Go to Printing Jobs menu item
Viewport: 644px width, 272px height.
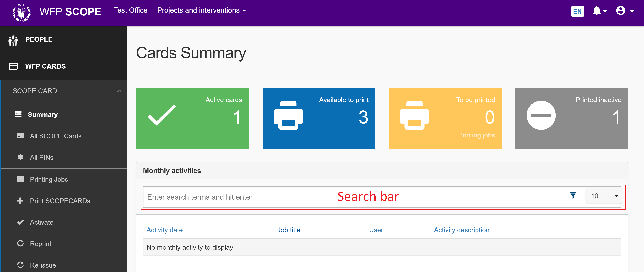[49, 179]
